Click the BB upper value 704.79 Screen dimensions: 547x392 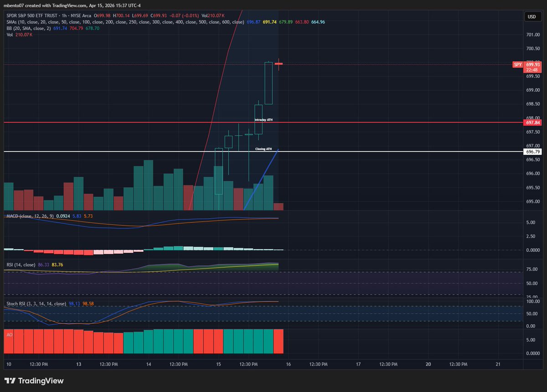coord(76,28)
